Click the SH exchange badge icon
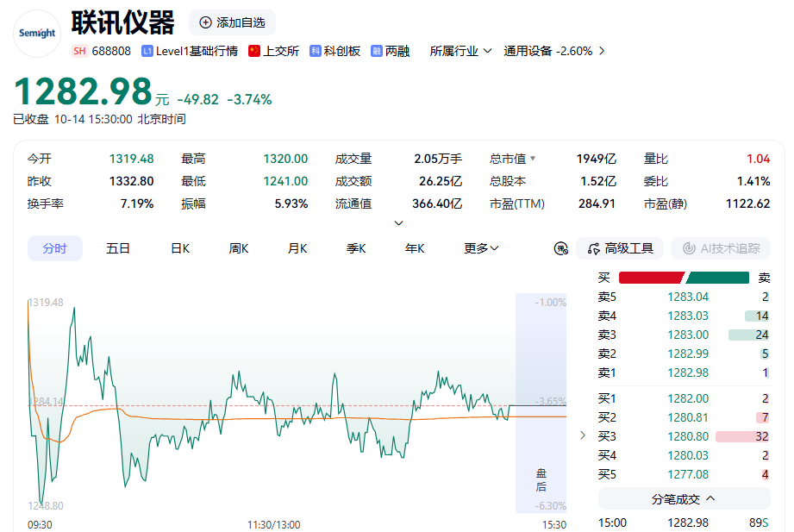 coord(79,51)
